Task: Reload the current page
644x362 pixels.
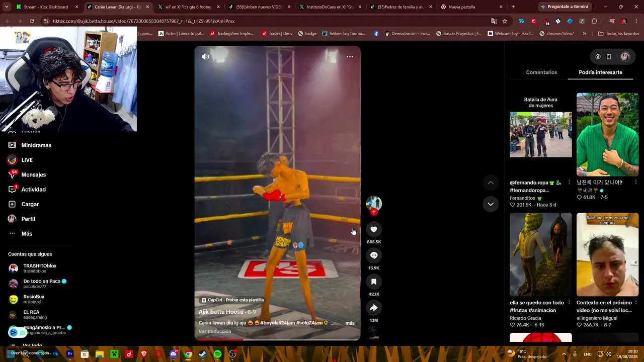Action: coord(32,21)
